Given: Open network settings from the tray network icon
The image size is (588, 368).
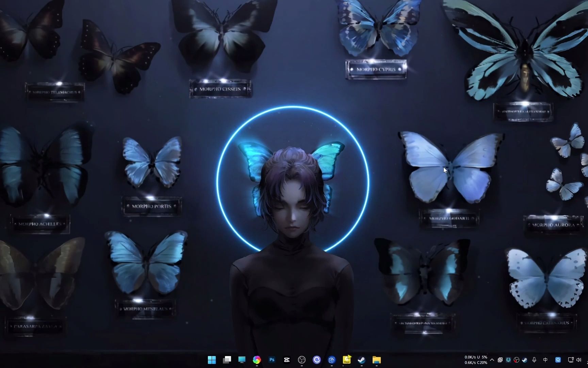Looking at the screenshot, I should (x=571, y=360).
